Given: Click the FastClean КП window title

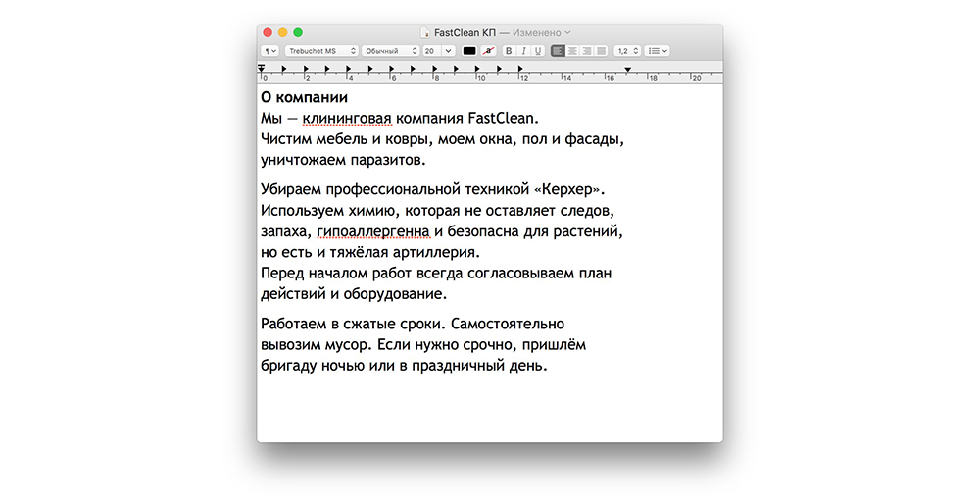Looking at the screenshot, I should tap(465, 32).
